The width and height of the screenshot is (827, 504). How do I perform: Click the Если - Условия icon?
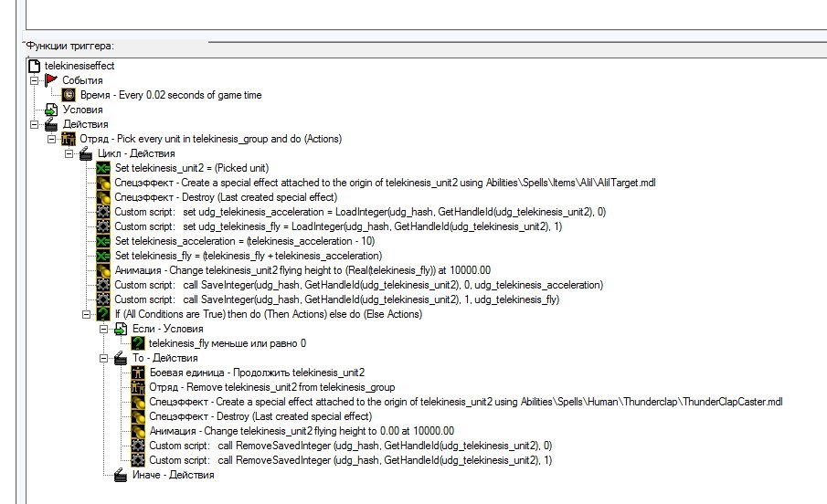(121, 329)
